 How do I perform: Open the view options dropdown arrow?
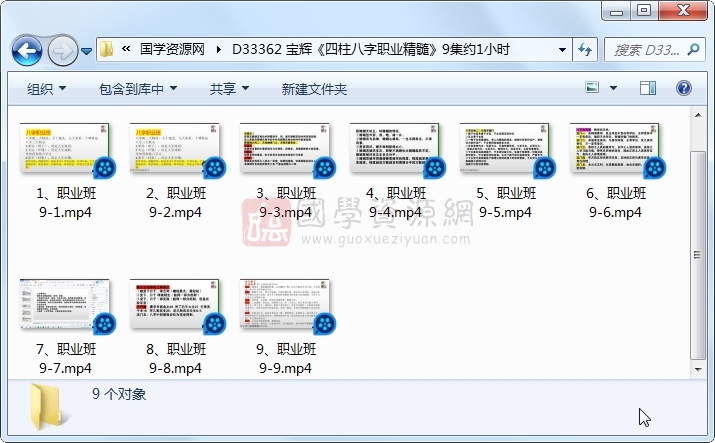pos(613,88)
